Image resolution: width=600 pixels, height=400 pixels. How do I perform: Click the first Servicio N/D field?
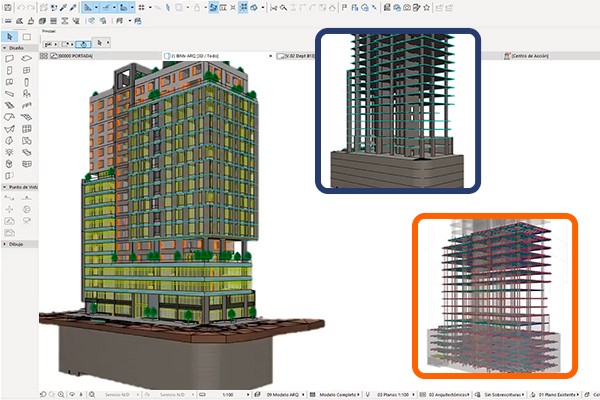click(x=118, y=394)
